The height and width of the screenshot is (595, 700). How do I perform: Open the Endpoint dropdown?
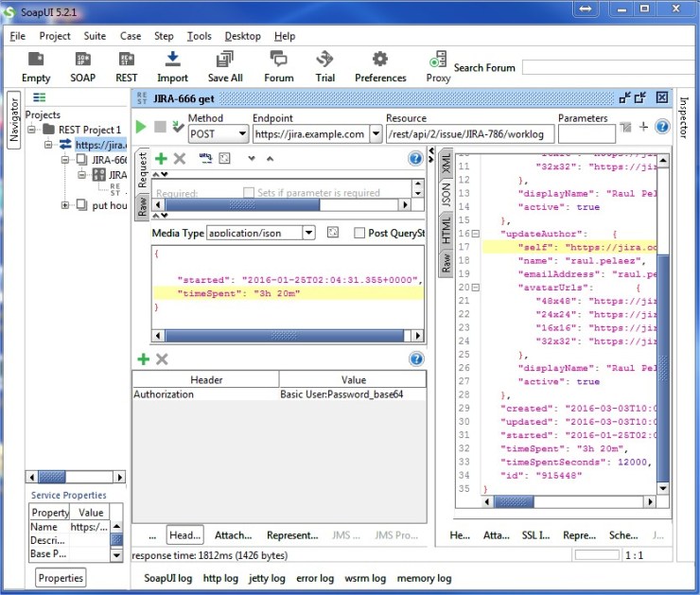[375, 134]
